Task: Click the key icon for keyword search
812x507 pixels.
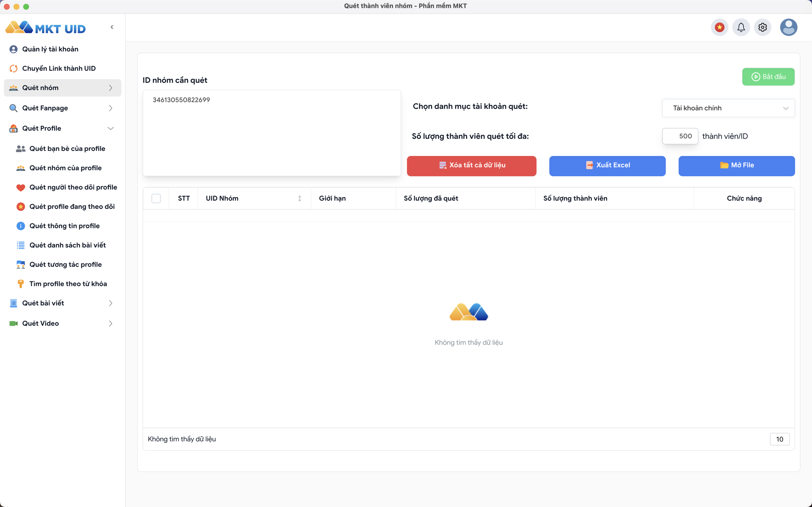Action: (x=21, y=284)
